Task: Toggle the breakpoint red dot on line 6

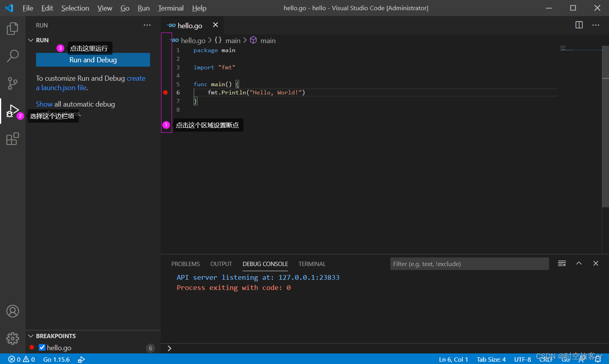Action: point(165,92)
